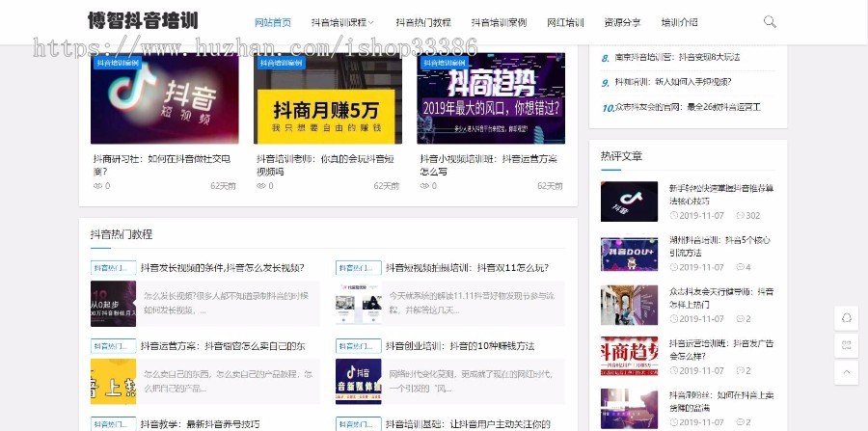The image size is (868, 431).
Task: Click the headset customer service floating icon
Action: [x=847, y=318]
